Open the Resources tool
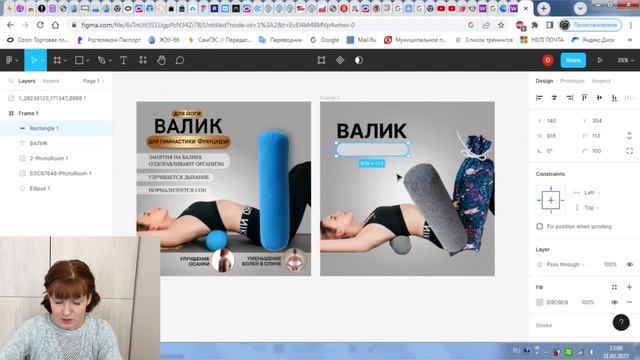The image size is (640, 360). pos(143,60)
